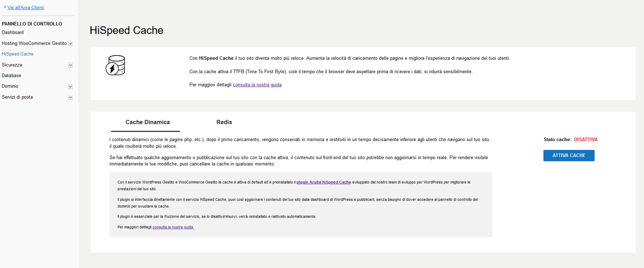Click the HiSpeed Cache database lightning icon
Screen dimensions: 644x268
(x=115, y=65)
